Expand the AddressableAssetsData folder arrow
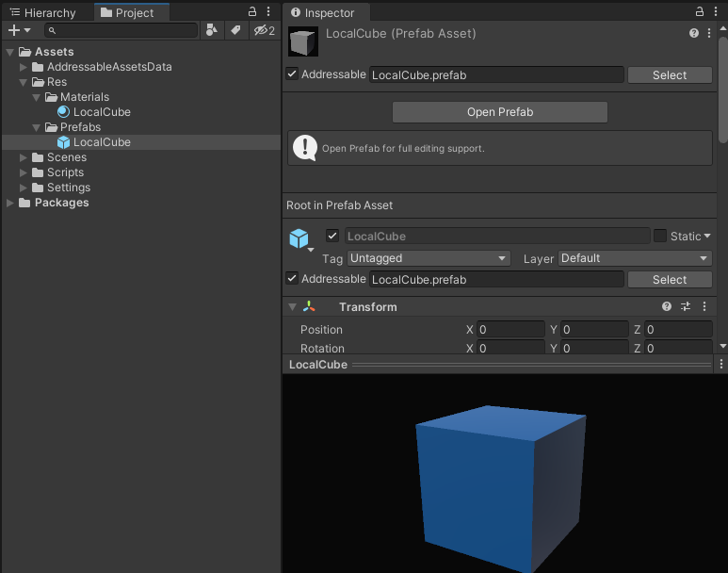 coord(23,67)
